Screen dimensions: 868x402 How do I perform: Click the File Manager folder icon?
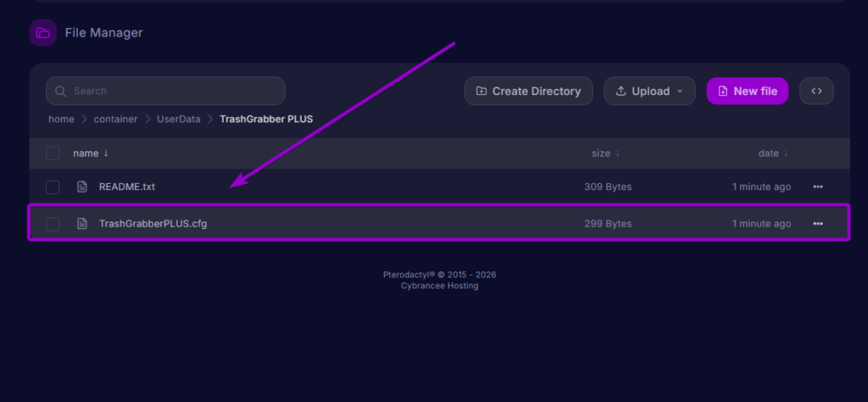(x=43, y=33)
